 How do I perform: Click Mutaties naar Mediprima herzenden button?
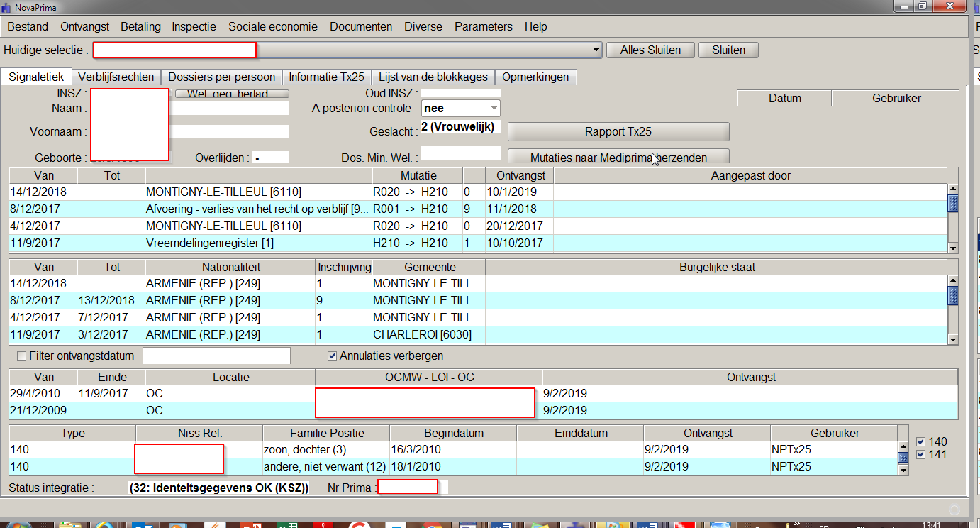pyautogui.click(x=618, y=157)
